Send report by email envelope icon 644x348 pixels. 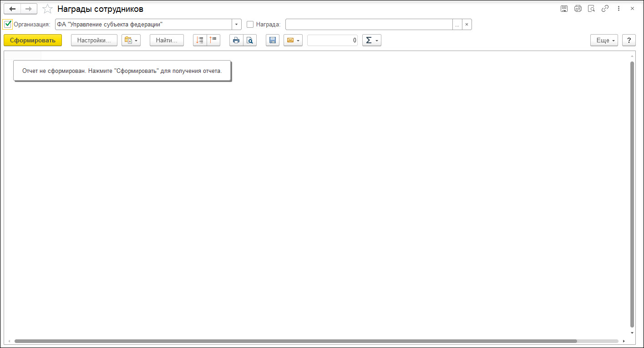pyautogui.click(x=293, y=40)
